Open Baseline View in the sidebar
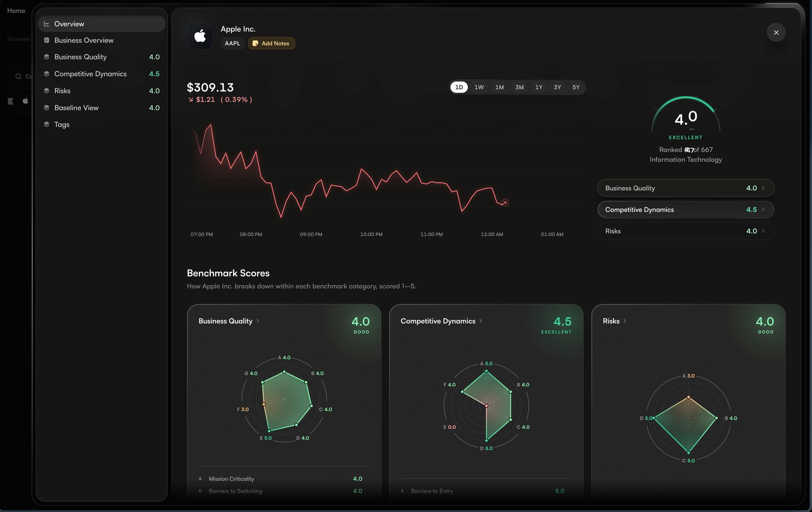 [x=101, y=108]
